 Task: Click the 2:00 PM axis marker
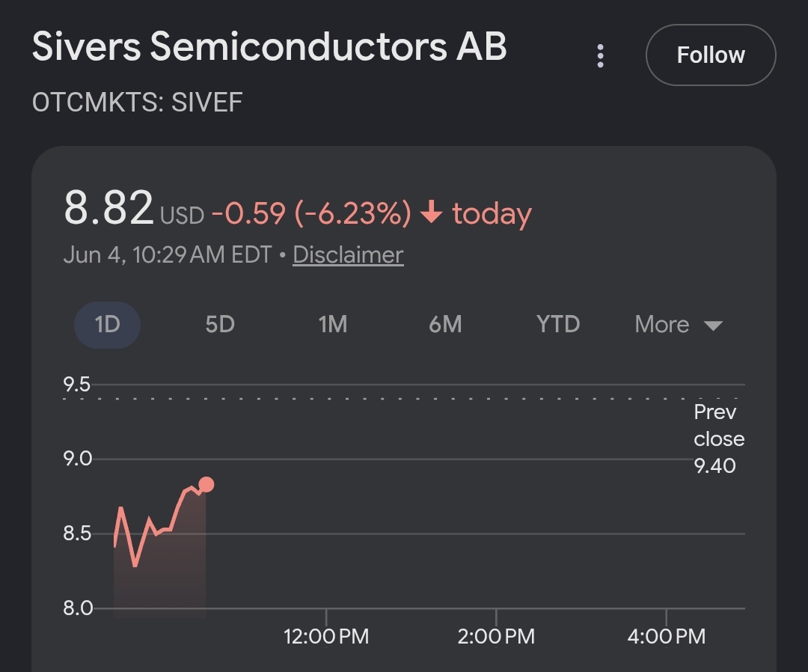(496, 636)
